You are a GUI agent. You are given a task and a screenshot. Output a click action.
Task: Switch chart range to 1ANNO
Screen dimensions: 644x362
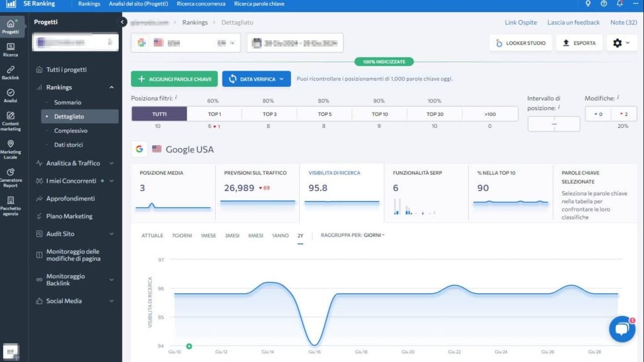280,235
